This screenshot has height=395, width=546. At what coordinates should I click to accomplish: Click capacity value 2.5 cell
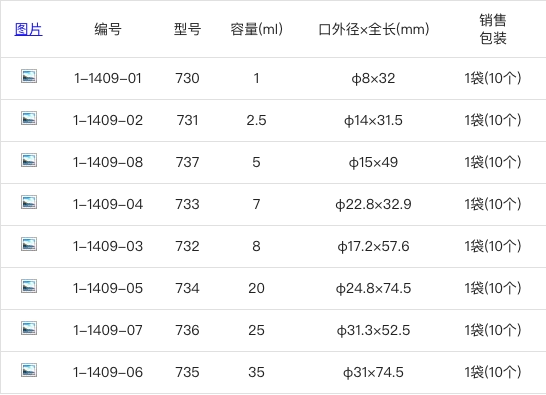pos(257,121)
